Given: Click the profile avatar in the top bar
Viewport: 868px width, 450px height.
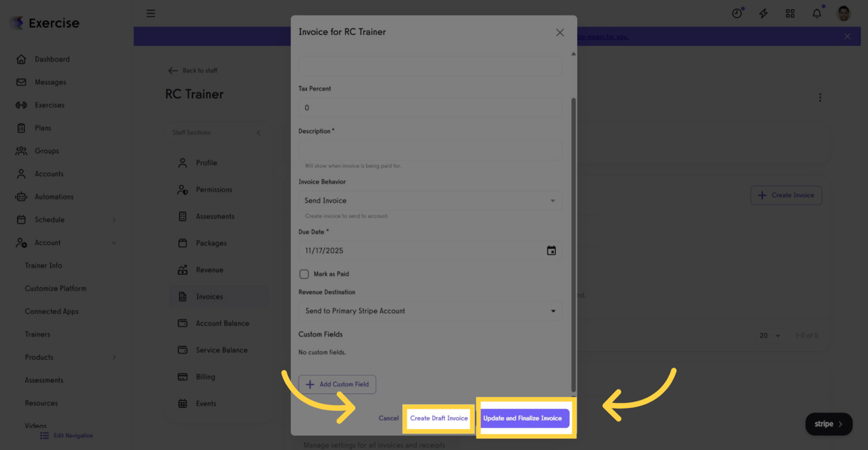Looking at the screenshot, I should pyautogui.click(x=843, y=13).
